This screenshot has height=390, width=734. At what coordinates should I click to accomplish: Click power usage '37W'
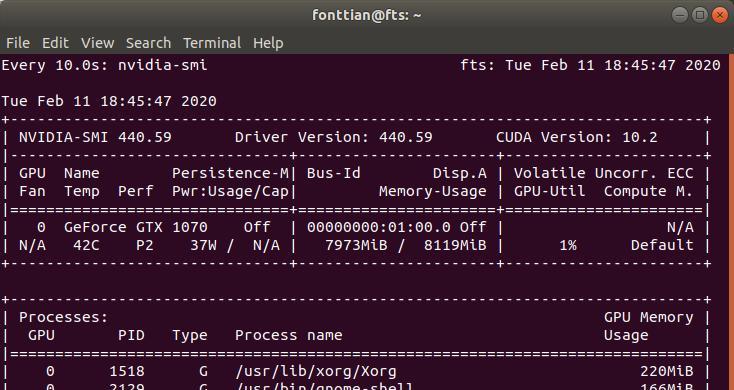[203, 245]
